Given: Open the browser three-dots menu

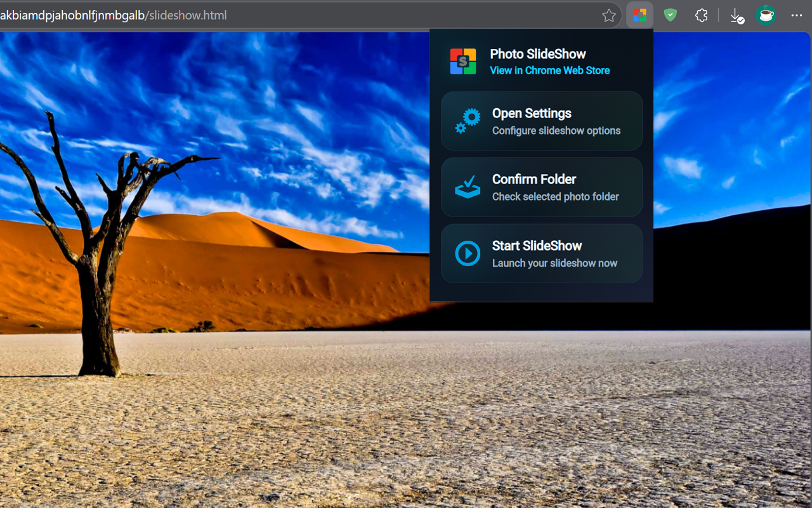Looking at the screenshot, I should (797, 15).
